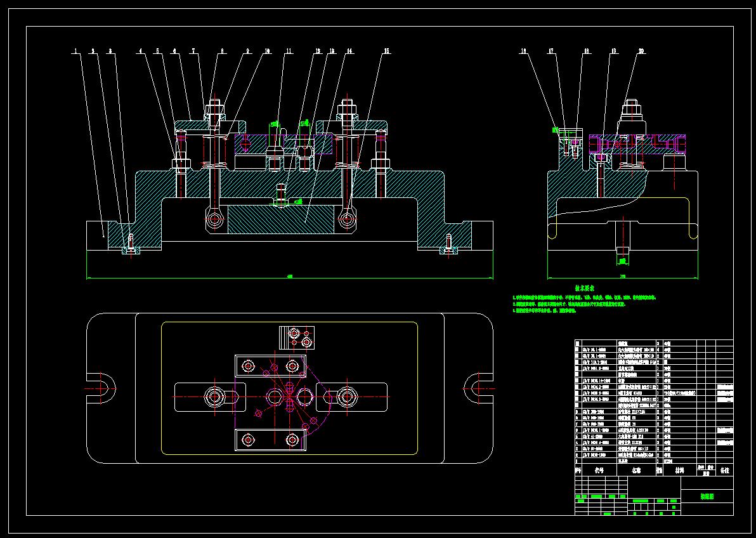This screenshot has height=538, width=756.
Task: Click part callout number 8
Action: click(x=222, y=51)
